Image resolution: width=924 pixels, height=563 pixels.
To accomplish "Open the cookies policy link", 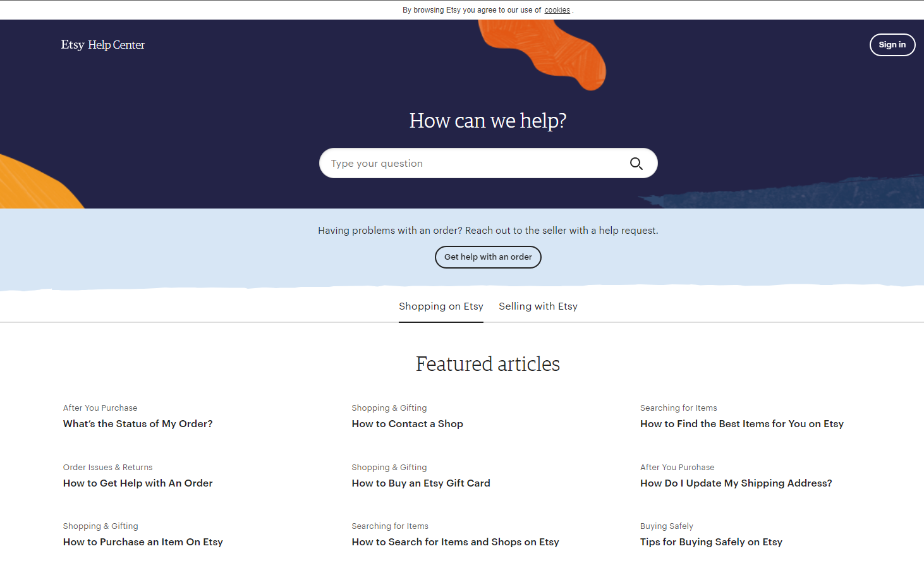I will point(557,10).
